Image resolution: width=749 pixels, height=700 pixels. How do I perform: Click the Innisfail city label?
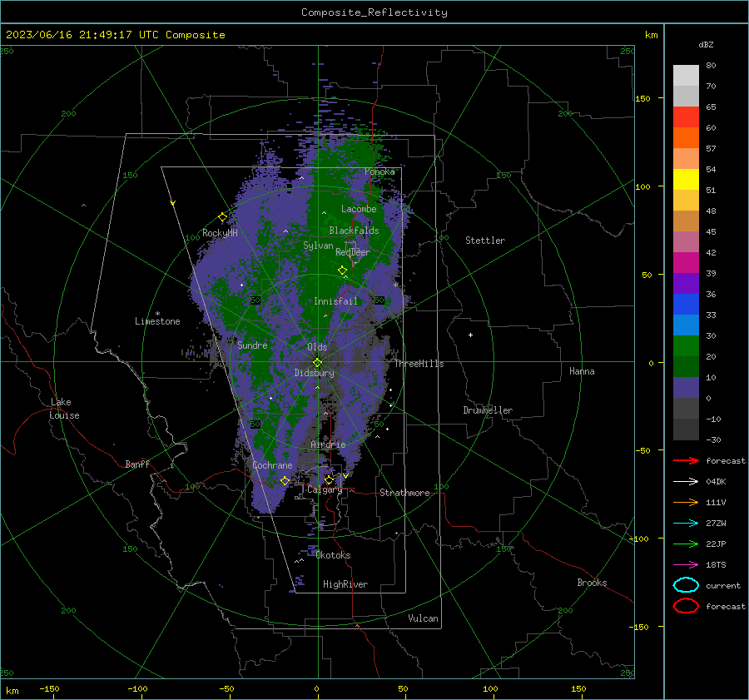pos(335,301)
